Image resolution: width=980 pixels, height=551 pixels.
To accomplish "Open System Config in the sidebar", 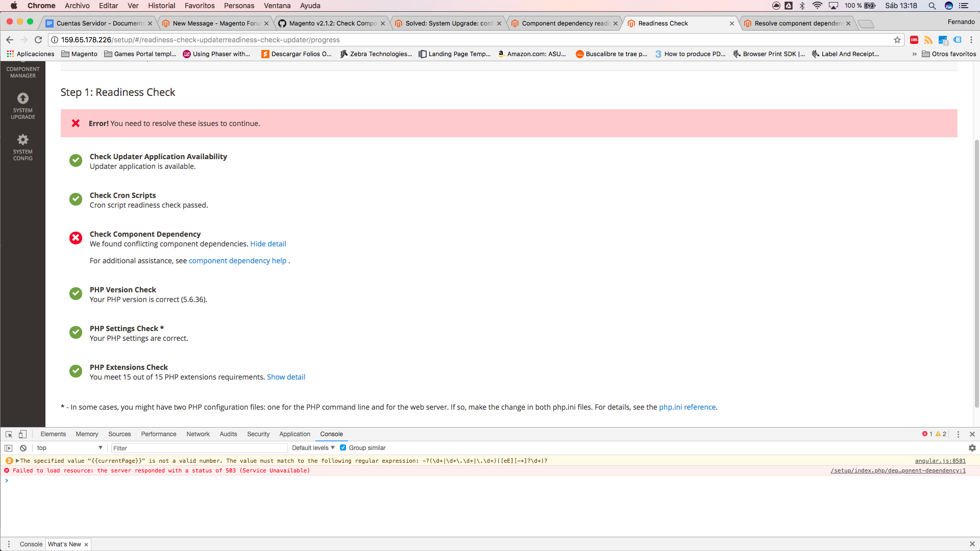I will pyautogui.click(x=23, y=147).
